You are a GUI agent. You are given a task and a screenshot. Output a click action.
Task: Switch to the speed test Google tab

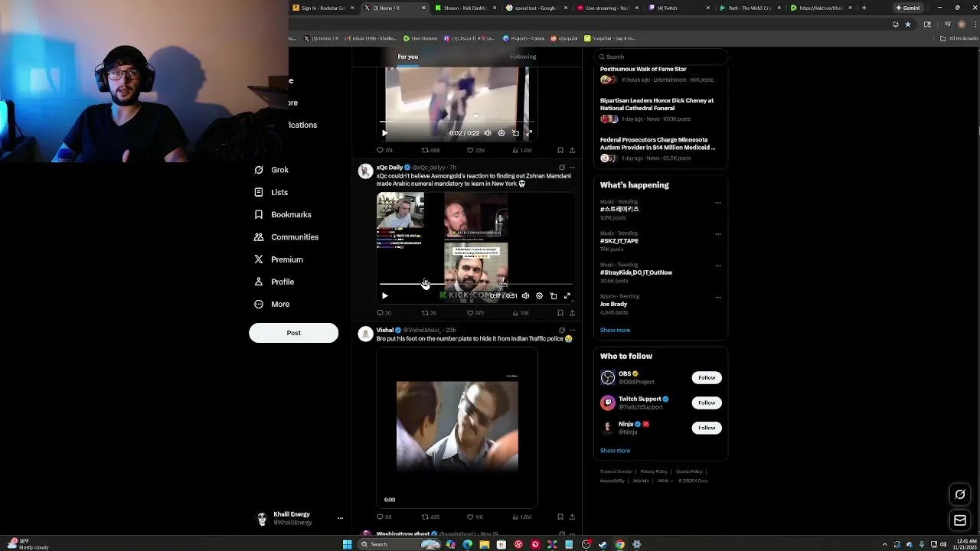(x=535, y=8)
